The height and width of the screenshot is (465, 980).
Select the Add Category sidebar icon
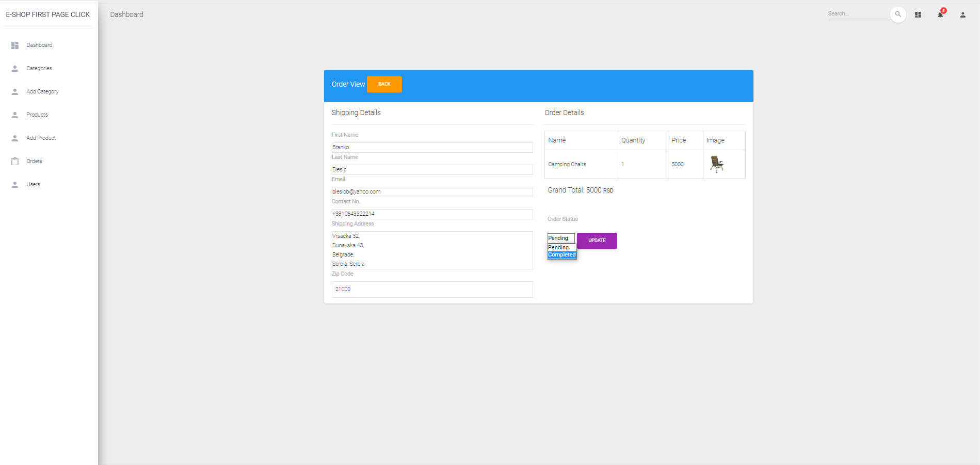[x=14, y=91]
